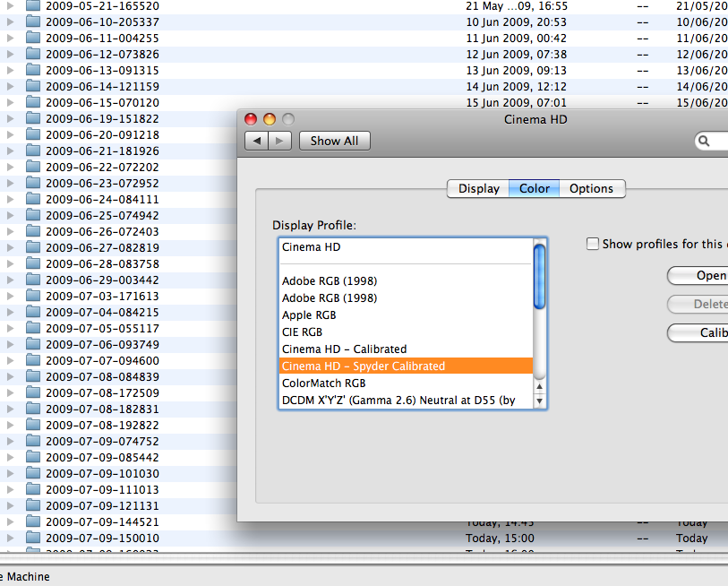Select the 2009-06-26-072403 folder name
The width and height of the screenshot is (728, 586).
pyautogui.click(x=102, y=231)
